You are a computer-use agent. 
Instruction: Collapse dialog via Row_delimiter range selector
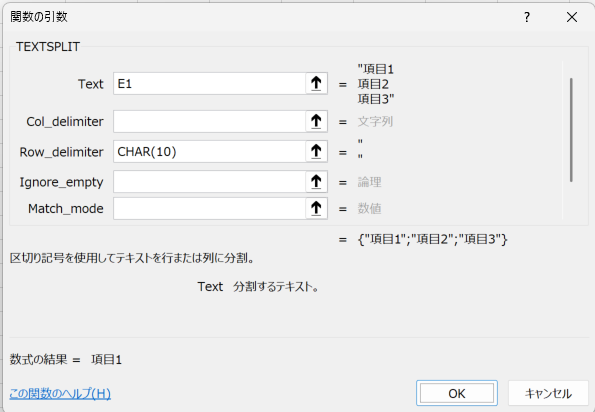(316, 152)
